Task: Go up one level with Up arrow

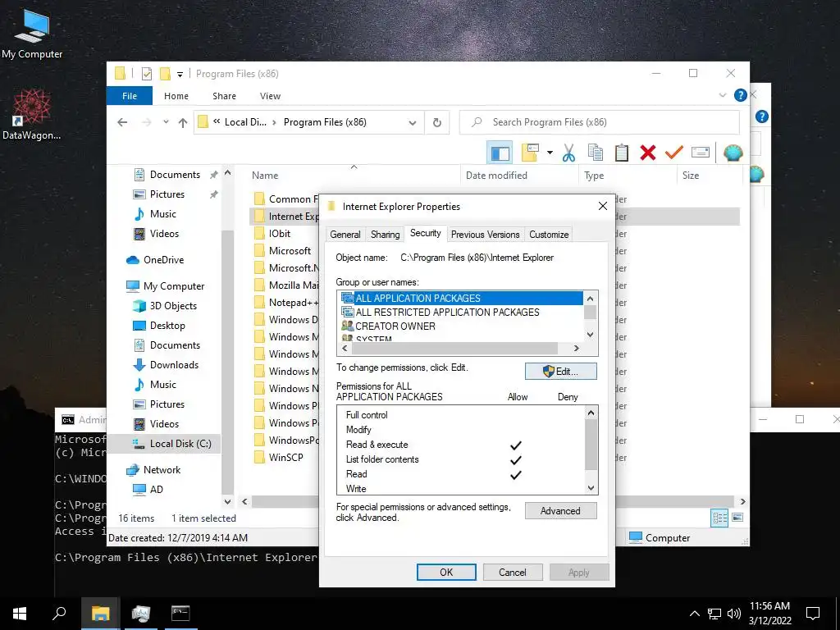Action: click(x=183, y=123)
